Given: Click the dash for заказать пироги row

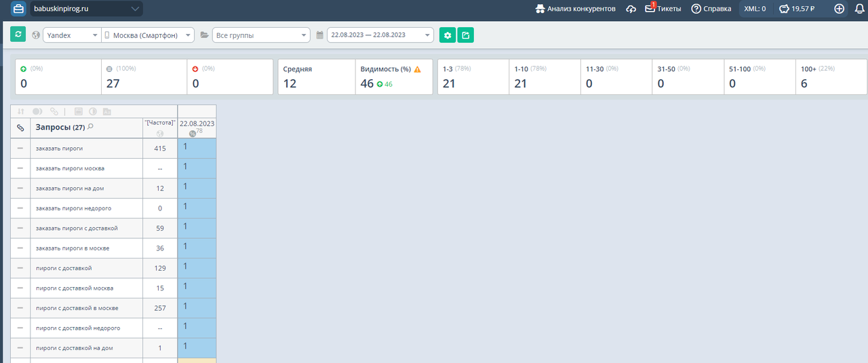Looking at the screenshot, I should (20, 148).
